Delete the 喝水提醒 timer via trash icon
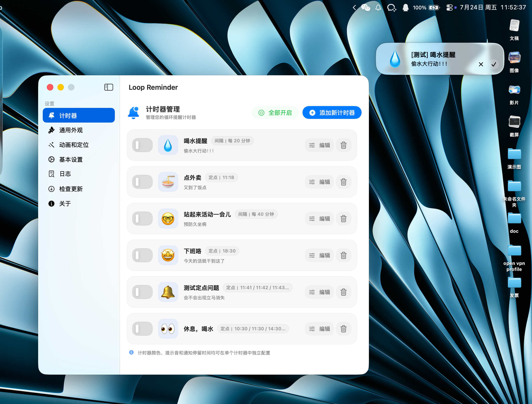 pos(343,145)
